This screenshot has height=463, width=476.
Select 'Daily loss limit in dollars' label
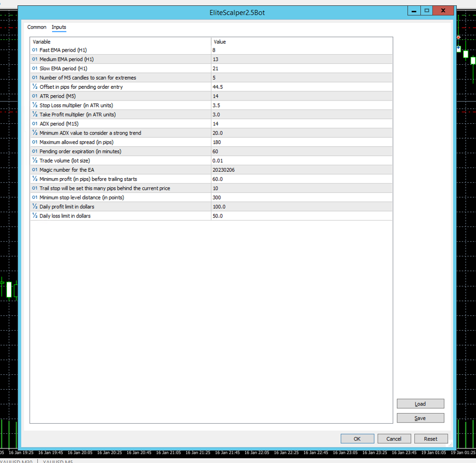click(x=65, y=216)
